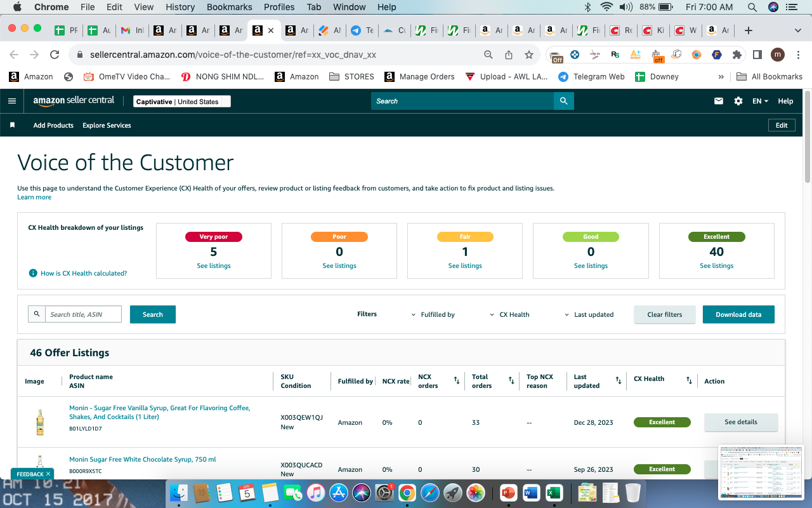Image resolution: width=812 pixels, height=508 pixels.
Task: Click the Amazon Seller Central logo
Action: coord(74,100)
